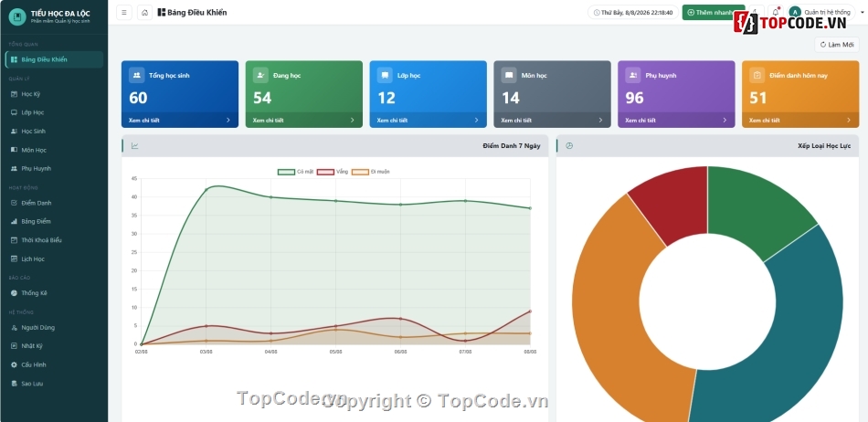Toggle Vắng series in chart legend
The image size is (868, 422).
coord(333,172)
